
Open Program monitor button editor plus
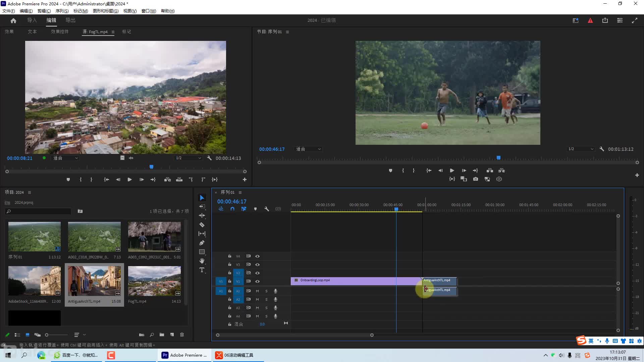click(637, 175)
